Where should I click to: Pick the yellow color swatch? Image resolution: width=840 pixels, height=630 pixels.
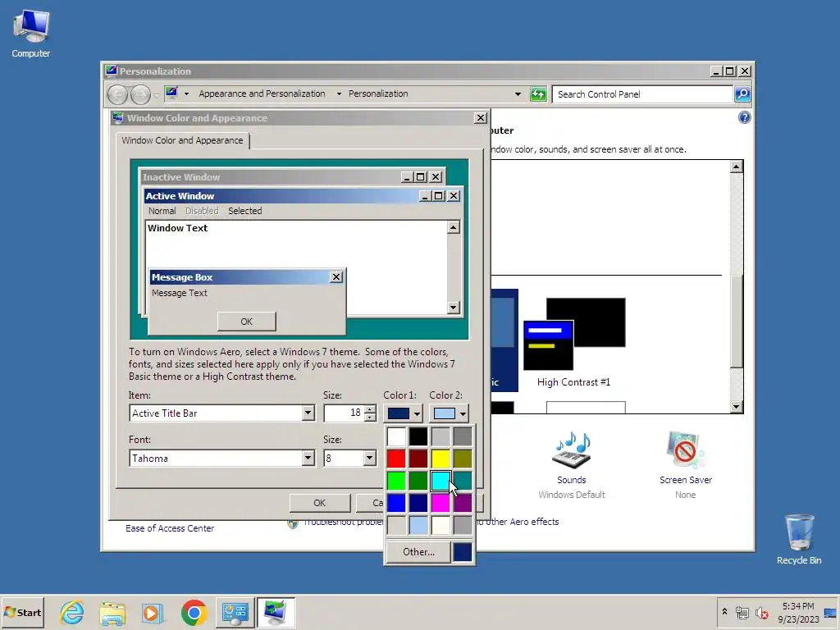[441, 459]
